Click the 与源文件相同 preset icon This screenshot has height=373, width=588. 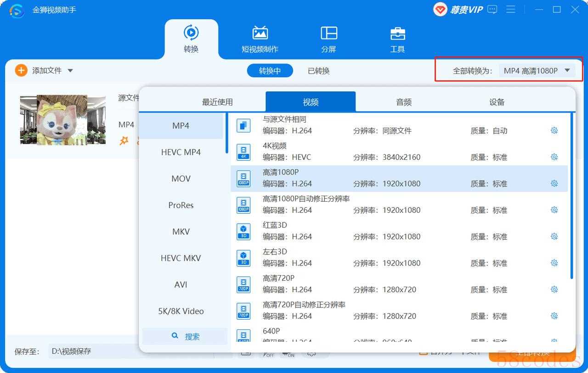pyautogui.click(x=243, y=125)
